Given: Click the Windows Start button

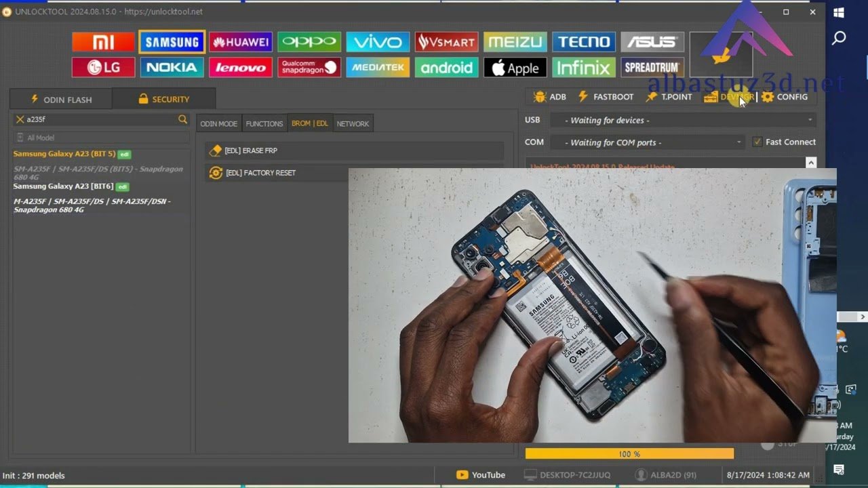Looking at the screenshot, I should point(839,13).
